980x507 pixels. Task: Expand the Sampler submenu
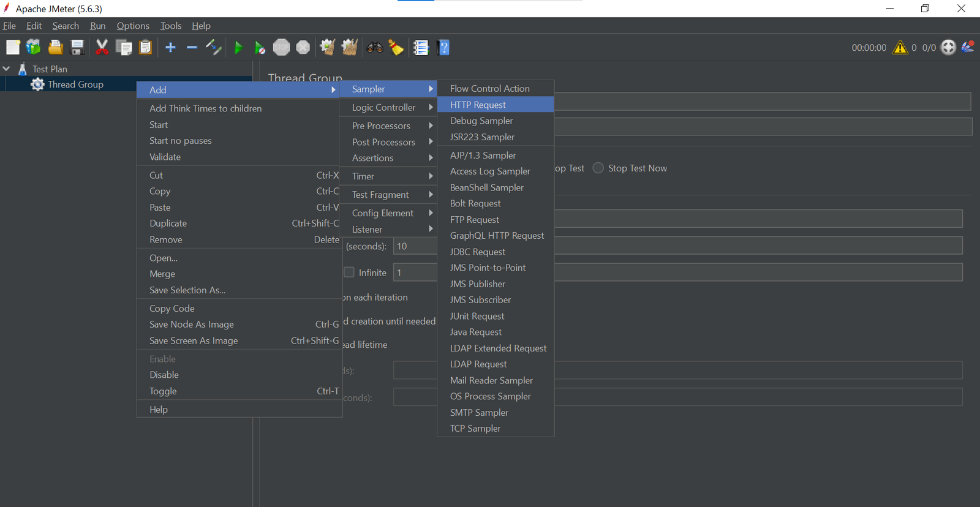(388, 89)
